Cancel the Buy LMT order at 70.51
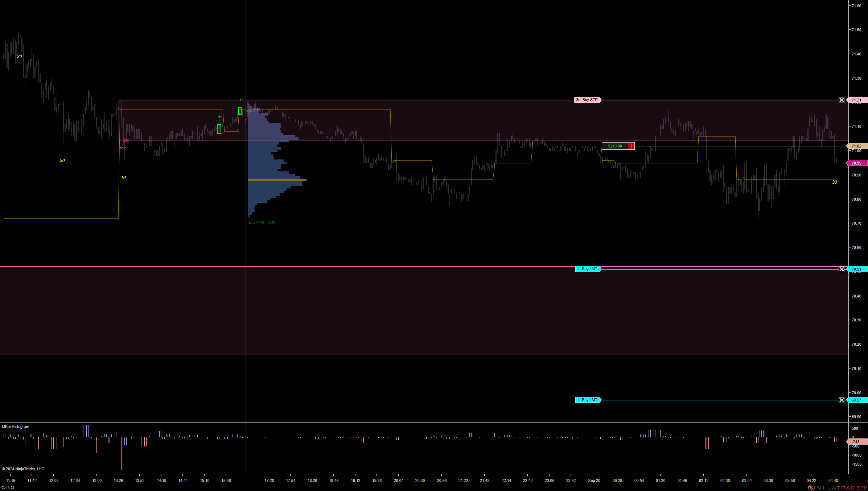 842,269
